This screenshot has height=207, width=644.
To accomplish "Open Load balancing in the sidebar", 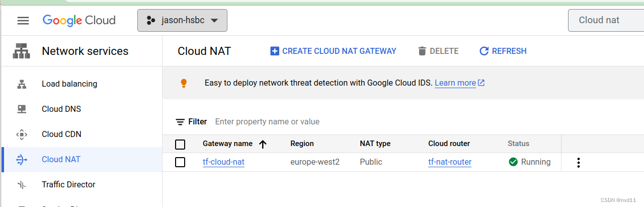I will 69,84.
